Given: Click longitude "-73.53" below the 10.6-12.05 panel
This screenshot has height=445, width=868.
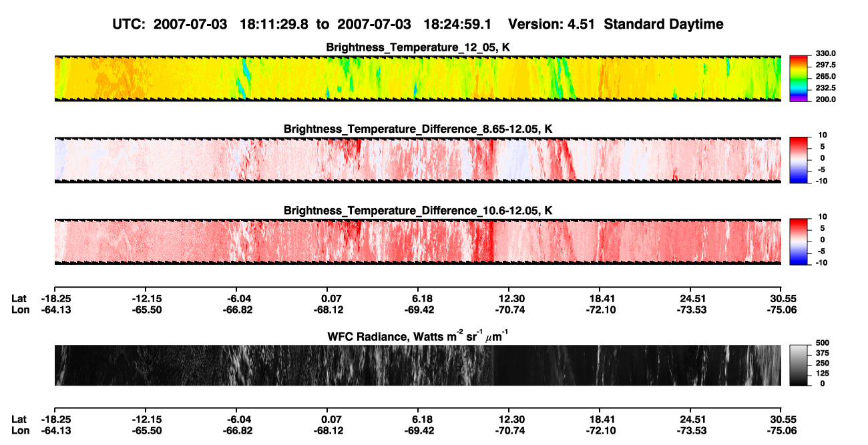Looking at the screenshot, I should (693, 309).
